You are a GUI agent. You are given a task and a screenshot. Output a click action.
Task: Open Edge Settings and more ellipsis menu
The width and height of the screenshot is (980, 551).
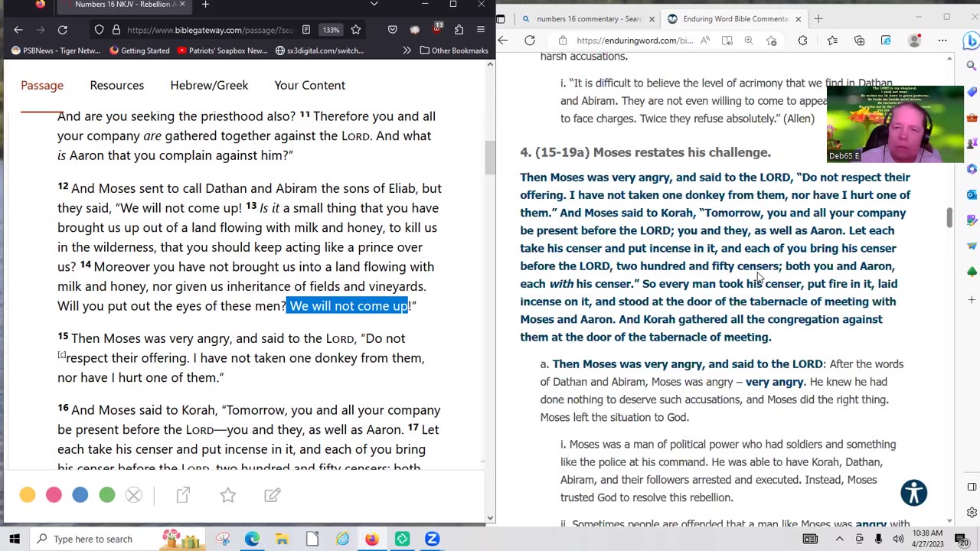point(942,41)
